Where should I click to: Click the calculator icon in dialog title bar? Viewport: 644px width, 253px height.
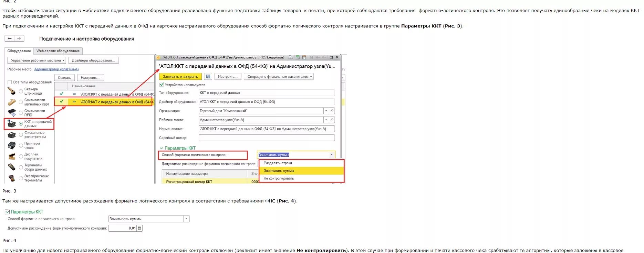[298, 57]
